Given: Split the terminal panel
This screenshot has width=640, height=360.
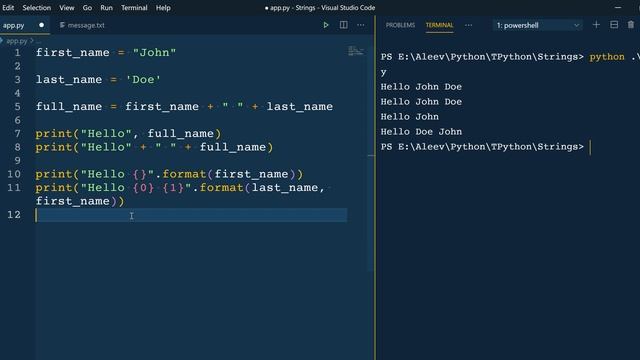Looking at the screenshot, I should point(614,25).
